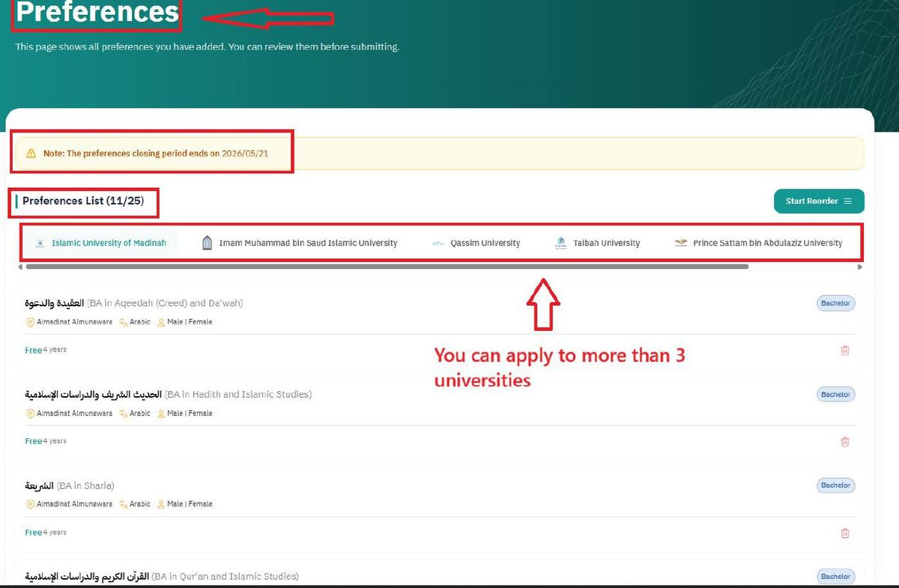Click 'Almadinat Almunawara' in the Sharia row
The width and height of the screenshot is (899, 588).
(x=75, y=504)
